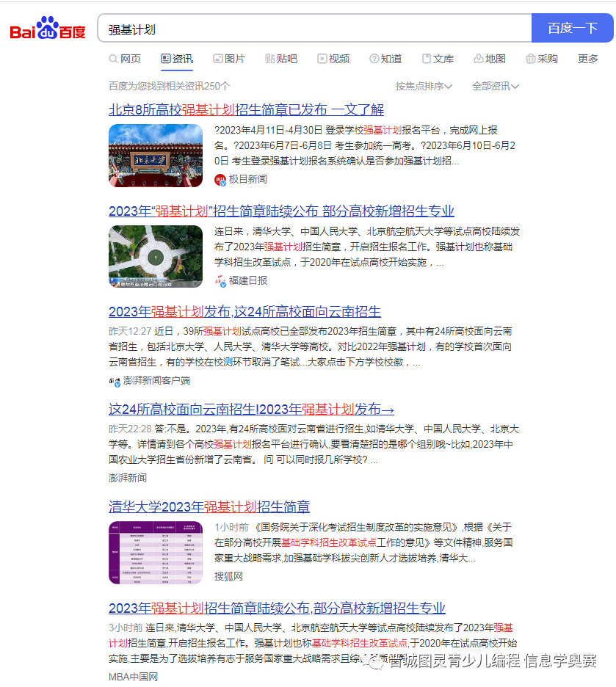This screenshot has width=616, height=687.
Task: Open the 视频 tab
Action: [x=333, y=59]
